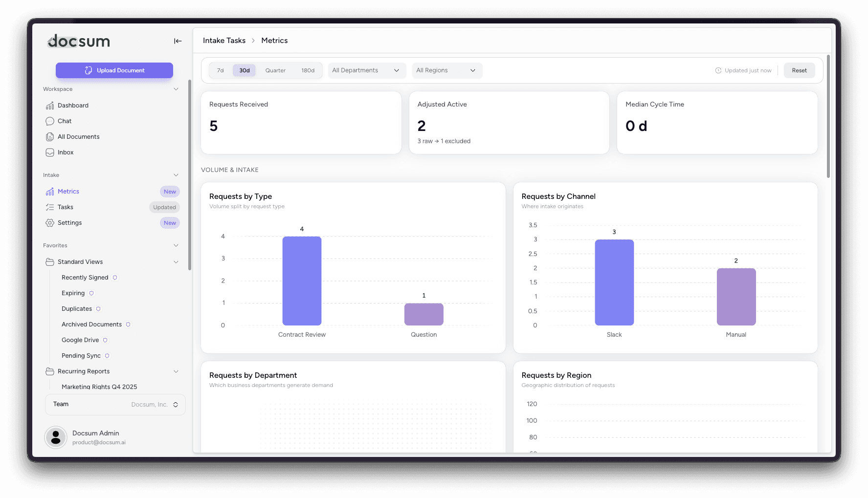Screen dimensions: 868x498
Task: Select the 30d time range
Action: (x=245, y=70)
